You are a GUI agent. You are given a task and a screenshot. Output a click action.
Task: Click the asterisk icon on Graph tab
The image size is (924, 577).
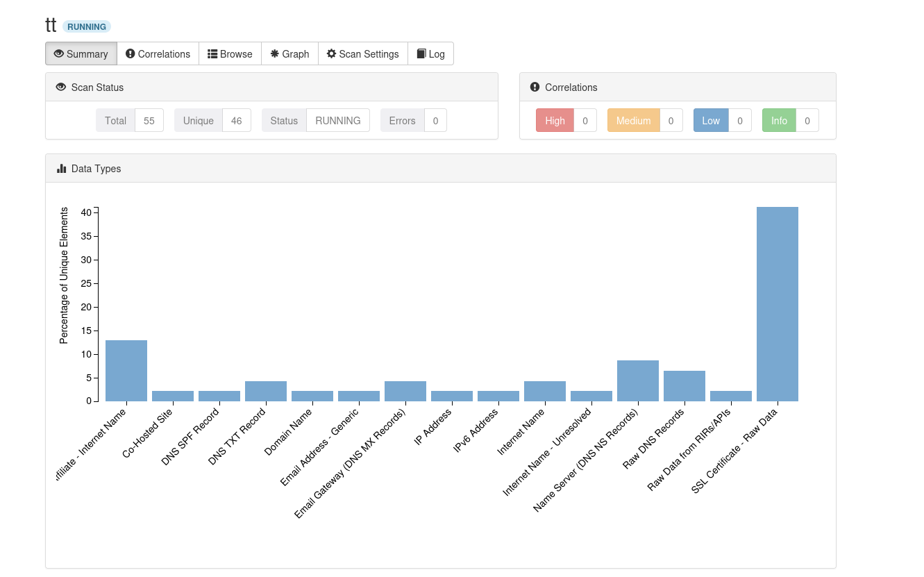[x=275, y=53]
